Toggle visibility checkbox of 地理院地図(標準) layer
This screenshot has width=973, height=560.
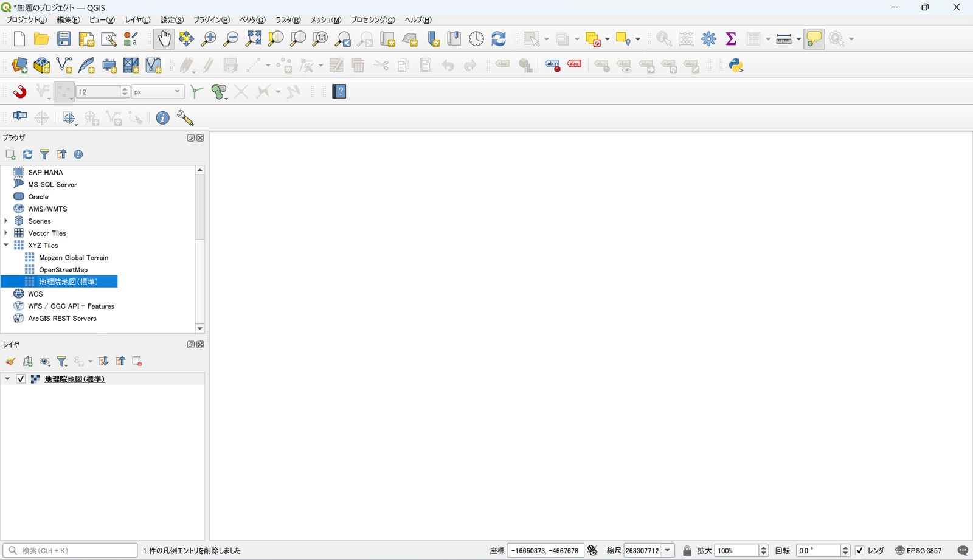pos(21,379)
